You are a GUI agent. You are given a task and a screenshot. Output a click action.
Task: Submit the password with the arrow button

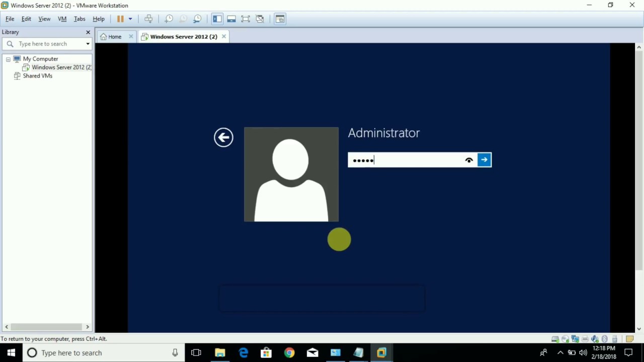click(x=484, y=160)
